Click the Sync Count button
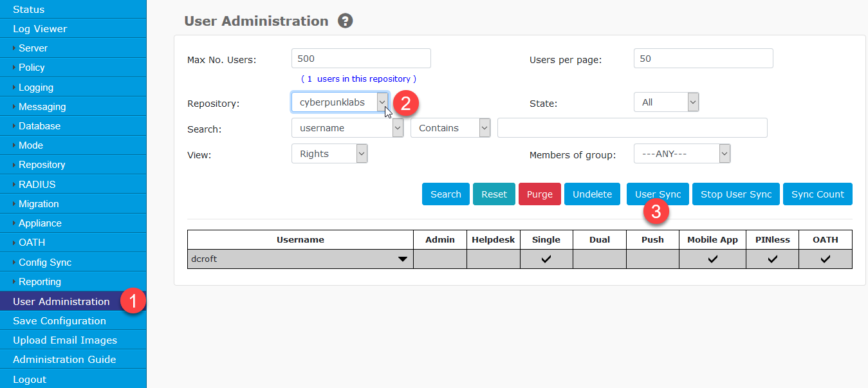This screenshot has width=868, height=388. tap(817, 194)
